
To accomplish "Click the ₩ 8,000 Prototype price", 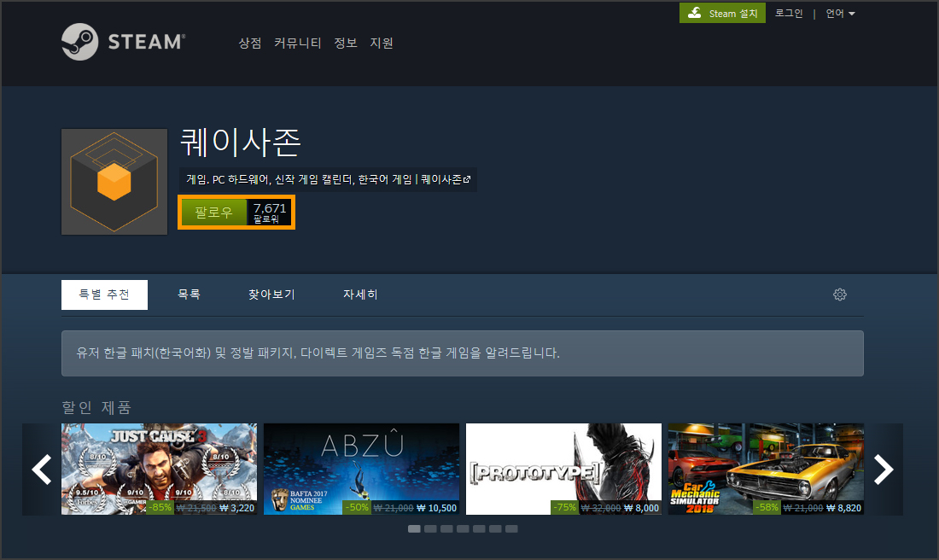I will (641, 508).
